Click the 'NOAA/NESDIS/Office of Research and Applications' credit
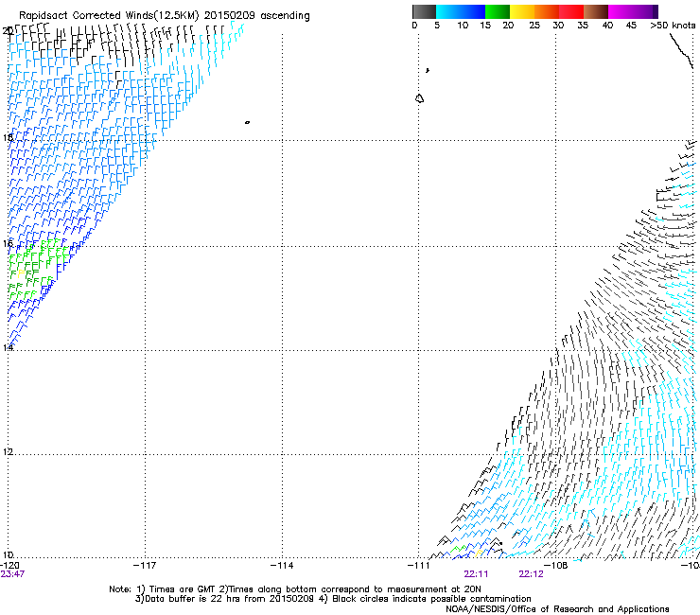The image size is (700, 615). (557, 609)
